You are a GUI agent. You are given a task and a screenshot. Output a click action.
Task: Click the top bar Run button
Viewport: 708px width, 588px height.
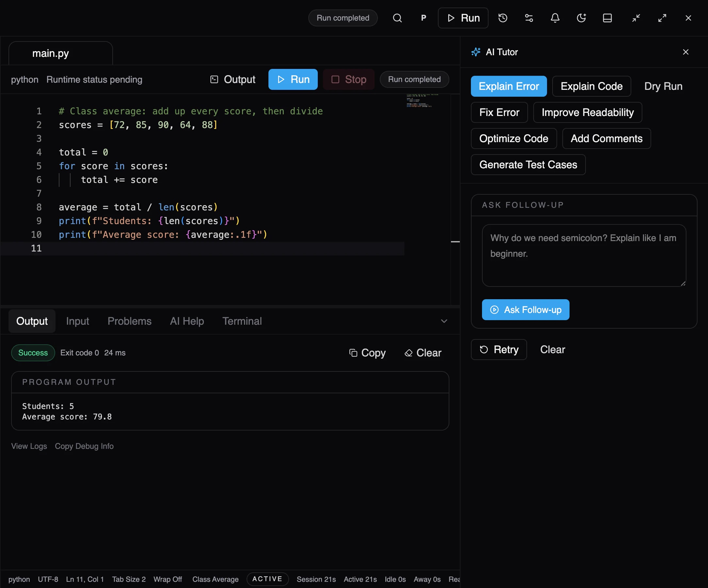(x=463, y=18)
